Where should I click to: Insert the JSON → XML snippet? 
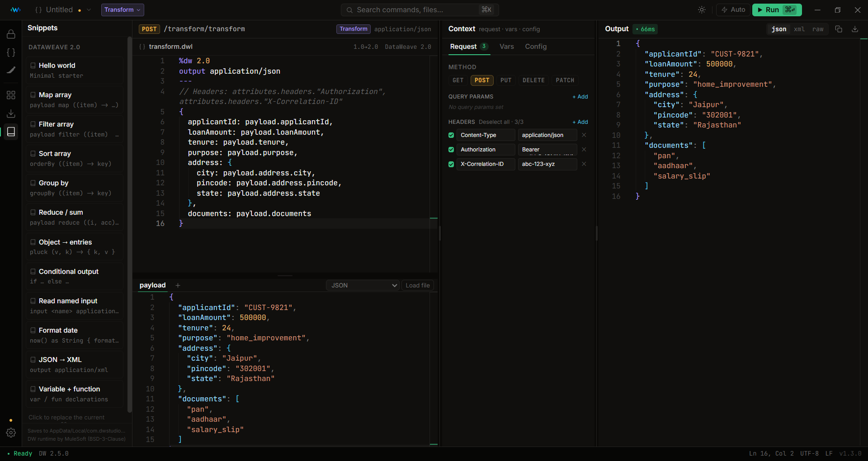pyautogui.click(x=75, y=365)
